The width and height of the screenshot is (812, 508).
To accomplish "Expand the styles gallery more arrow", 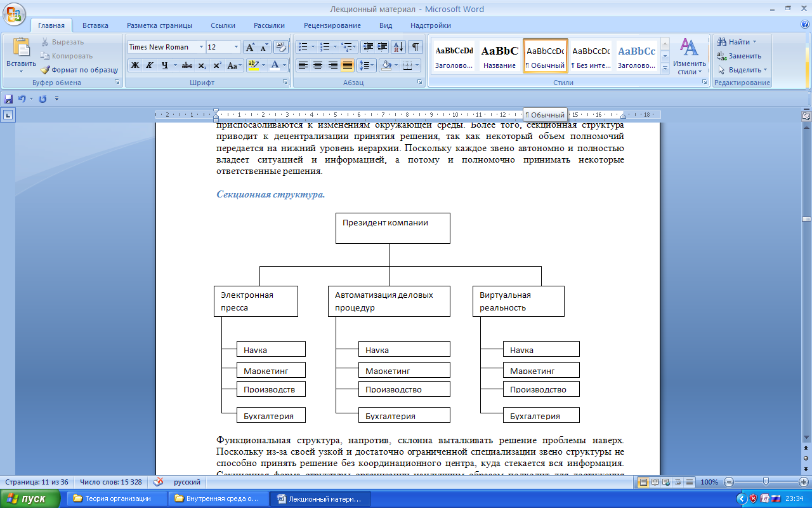I will coord(665,69).
